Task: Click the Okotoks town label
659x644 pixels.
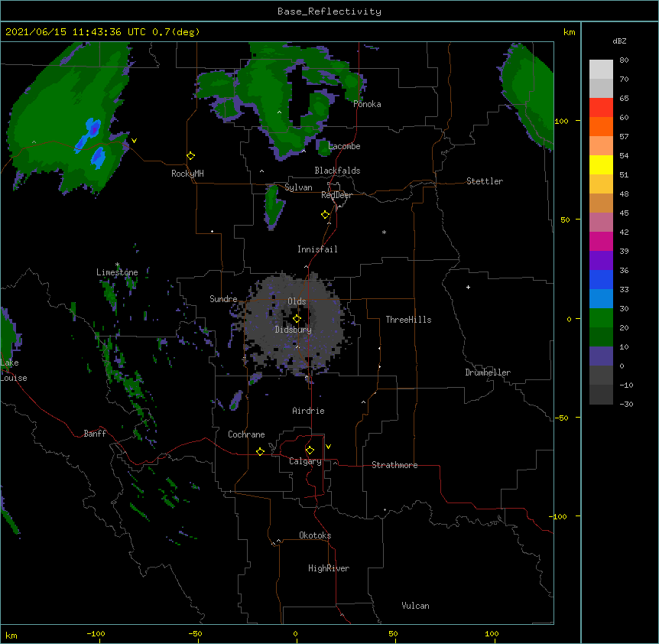Action: (x=315, y=535)
